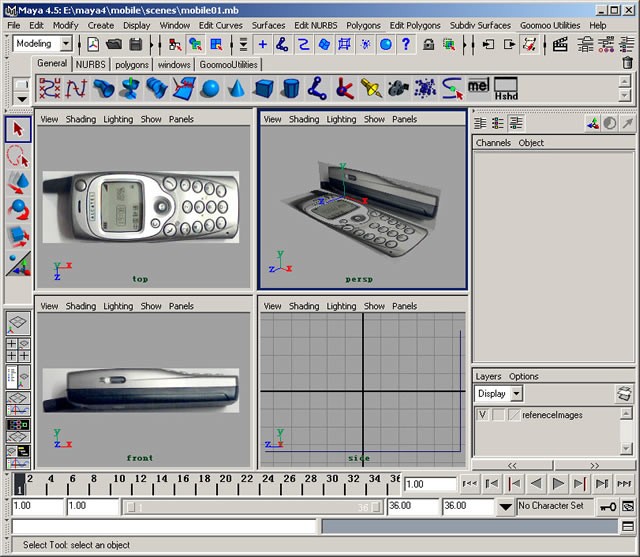This screenshot has height=557, width=640.
Task: Open the mel script shelf button
Action: coord(478,86)
